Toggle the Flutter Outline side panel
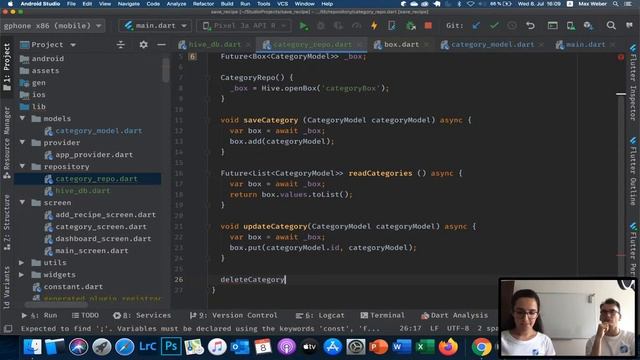640x360 pixels. point(633,171)
